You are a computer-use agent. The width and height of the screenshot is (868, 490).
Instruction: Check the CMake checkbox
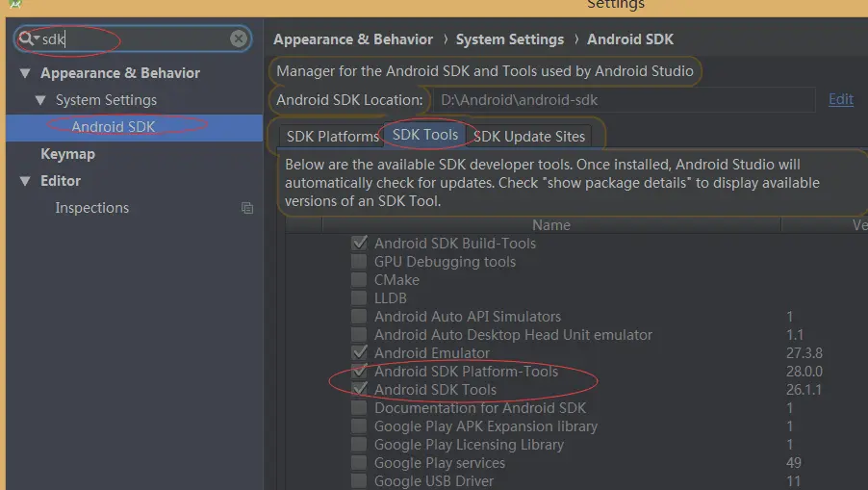tap(359, 279)
